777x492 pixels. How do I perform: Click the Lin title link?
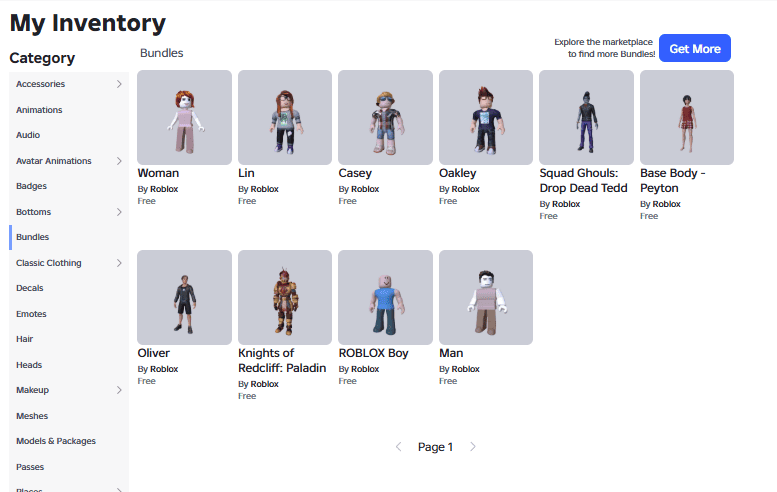246,173
